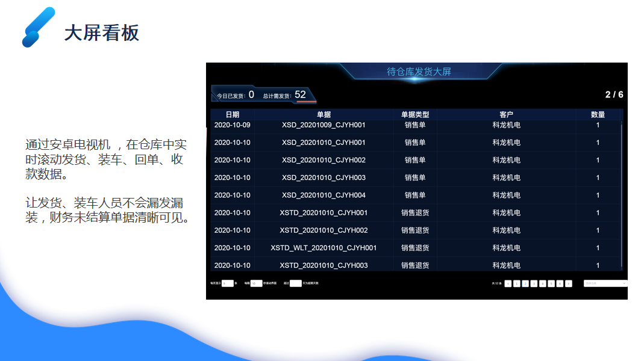Click the 日期 column header

click(x=233, y=114)
